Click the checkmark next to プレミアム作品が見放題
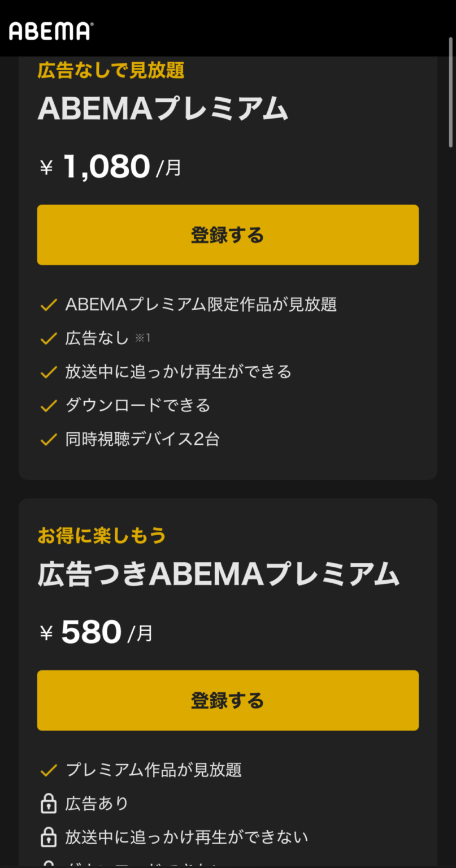The image size is (456, 868). [47, 769]
